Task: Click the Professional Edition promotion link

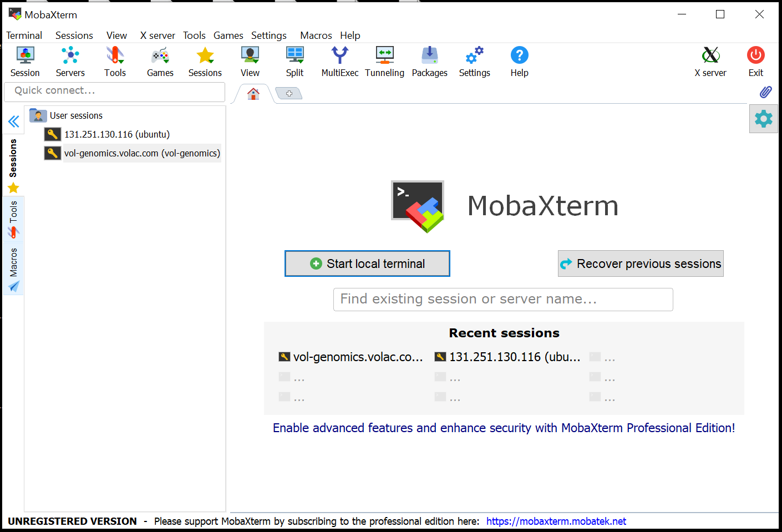Action: pos(504,428)
